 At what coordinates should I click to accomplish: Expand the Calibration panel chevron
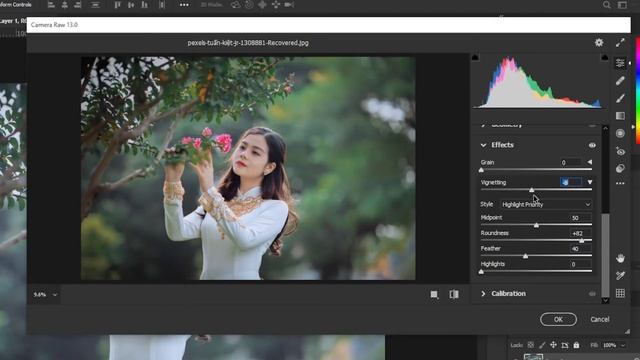click(483, 293)
